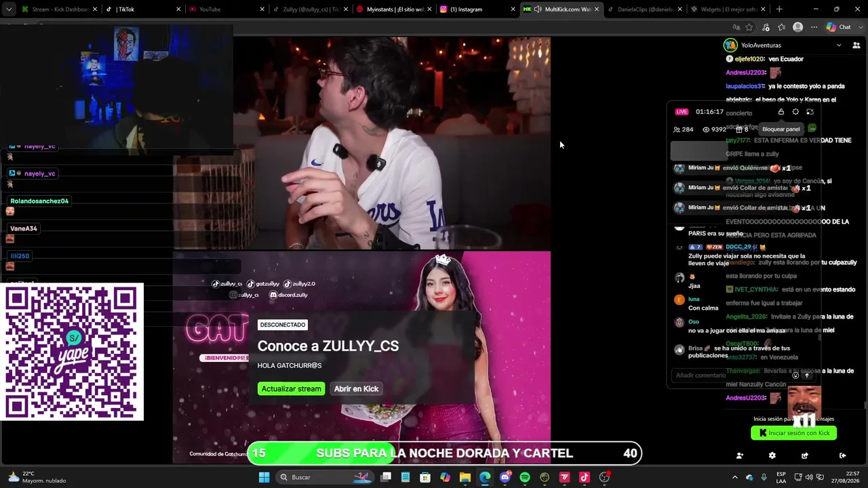This screenshot has width=868, height=488.
Task: Open browser settings and more menu
Action: point(814,27)
